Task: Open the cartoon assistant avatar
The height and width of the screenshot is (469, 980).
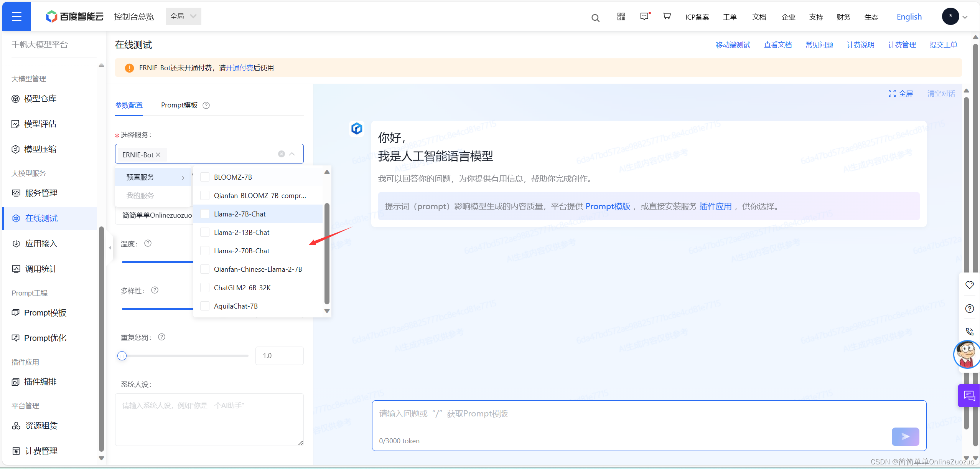Action: 966,354
